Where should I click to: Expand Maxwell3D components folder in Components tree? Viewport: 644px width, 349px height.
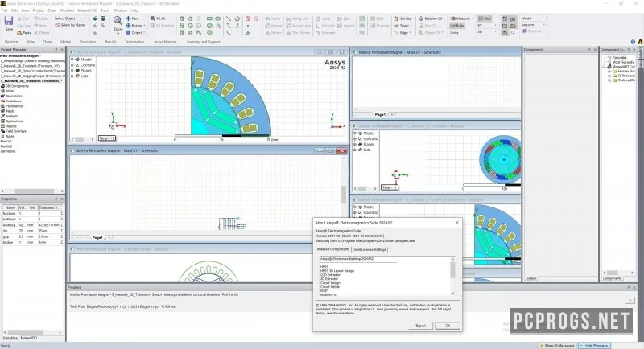605,67
